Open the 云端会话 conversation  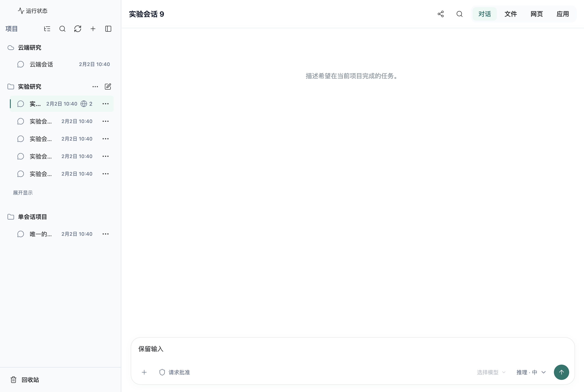tap(62, 64)
